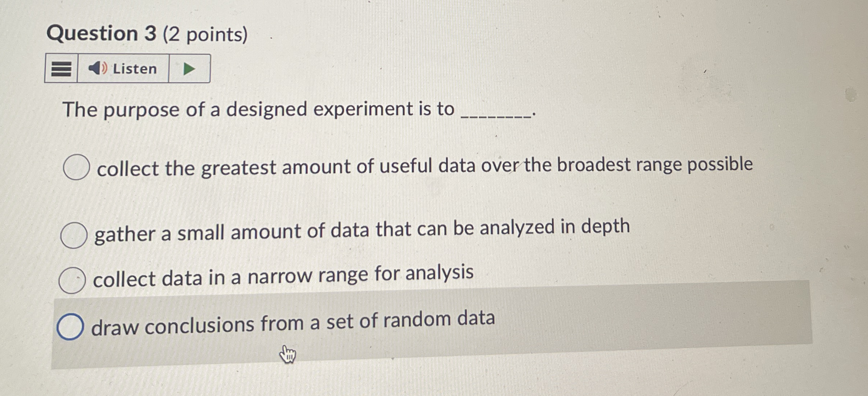Open reading settings via the stacked-lines control
The height and width of the screenshot is (396, 868).
click(62, 69)
